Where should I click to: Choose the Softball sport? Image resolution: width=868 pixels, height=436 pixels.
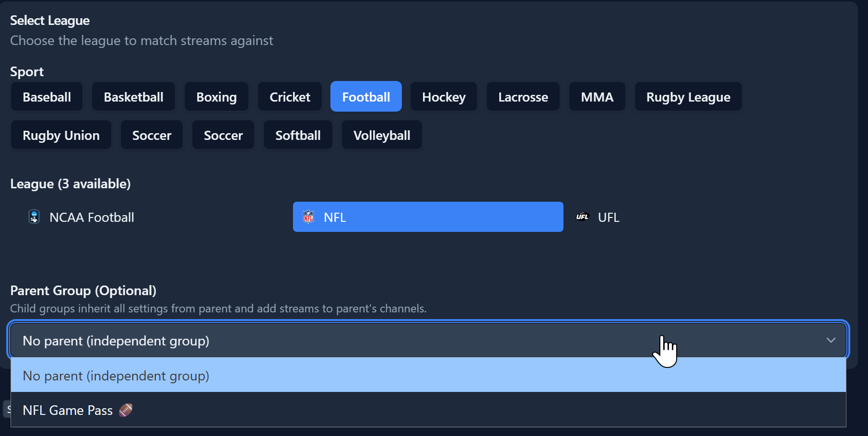tap(298, 135)
